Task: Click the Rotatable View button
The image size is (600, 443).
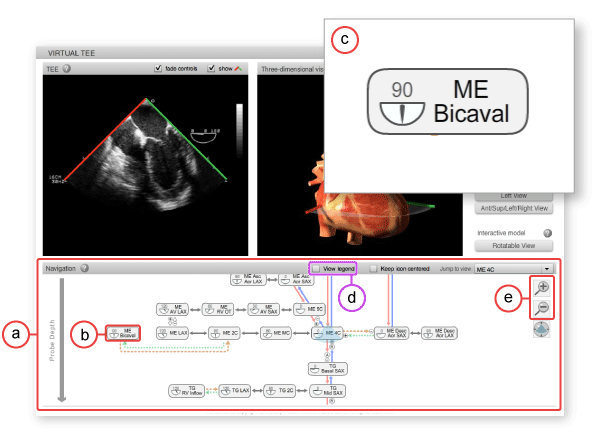Action: pos(514,246)
